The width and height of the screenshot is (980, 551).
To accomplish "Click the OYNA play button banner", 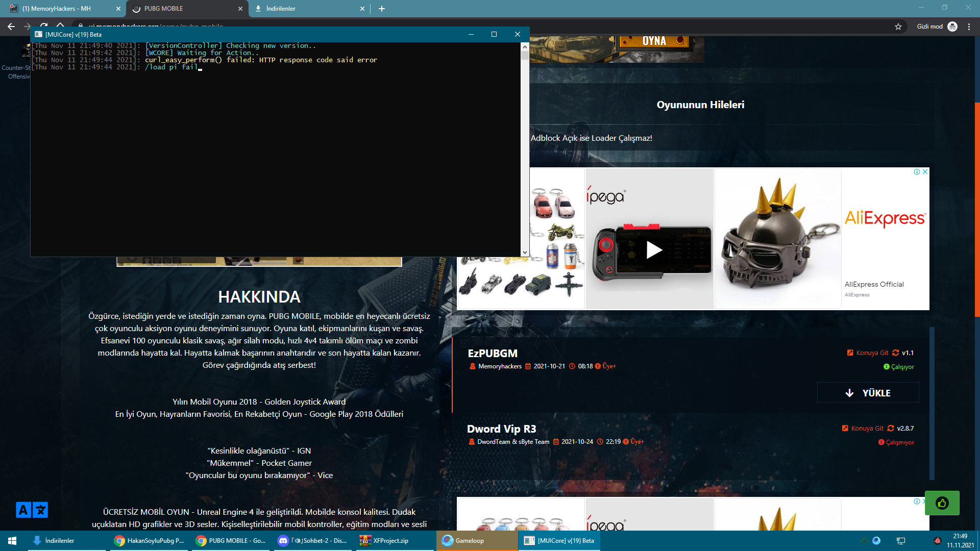I will [x=655, y=41].
